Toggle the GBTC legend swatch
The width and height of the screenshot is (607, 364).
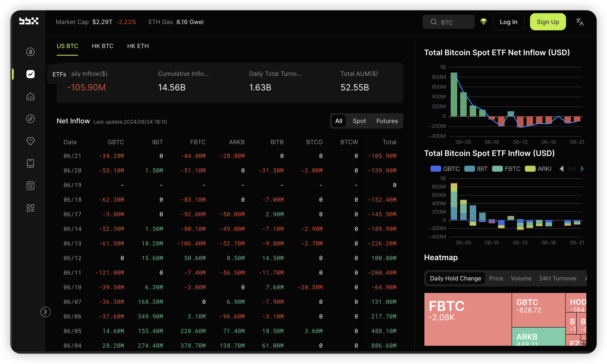click(x=435, y=169)
